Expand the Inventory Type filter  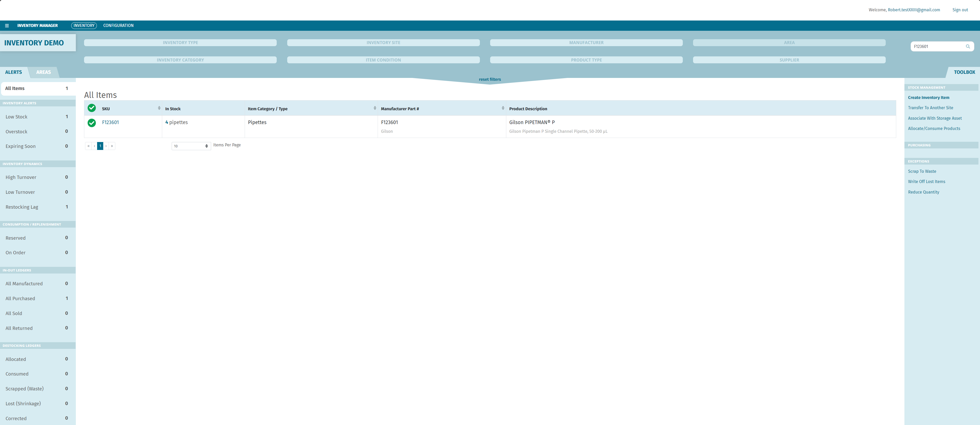point(180,43)
